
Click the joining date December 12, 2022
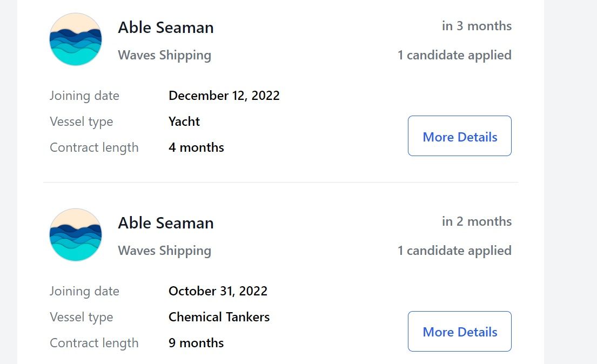click(224, 96)
